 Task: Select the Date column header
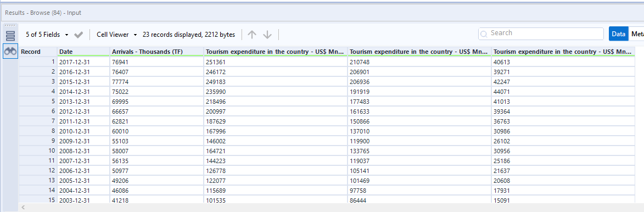pyautogui.click(x=83, y=52)
